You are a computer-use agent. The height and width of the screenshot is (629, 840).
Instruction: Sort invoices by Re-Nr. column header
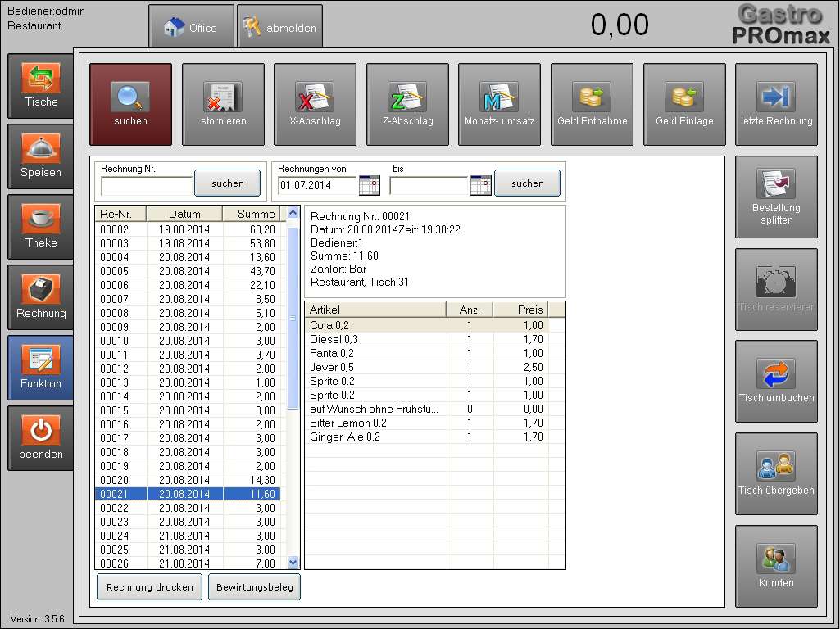coord(120,214)
